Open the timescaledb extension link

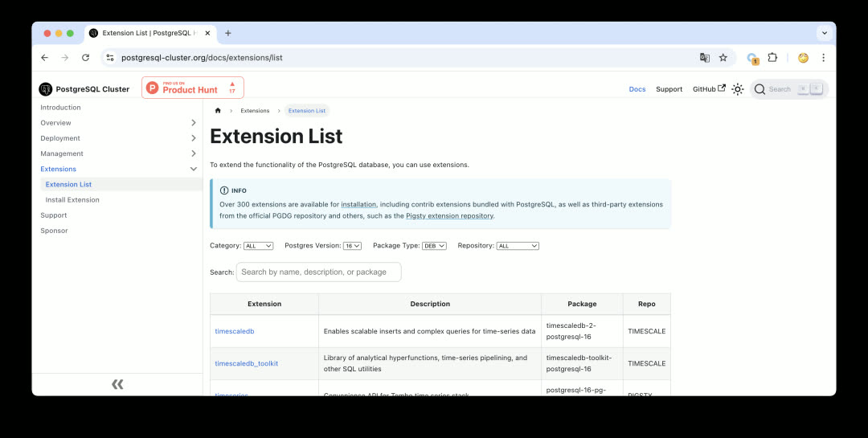(x=235, y=331)
